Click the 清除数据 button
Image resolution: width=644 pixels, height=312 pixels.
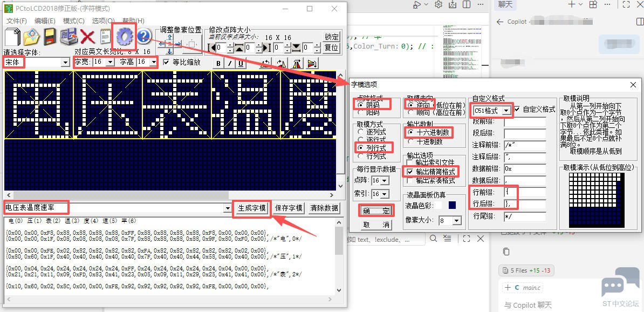(x=325, y=208)
